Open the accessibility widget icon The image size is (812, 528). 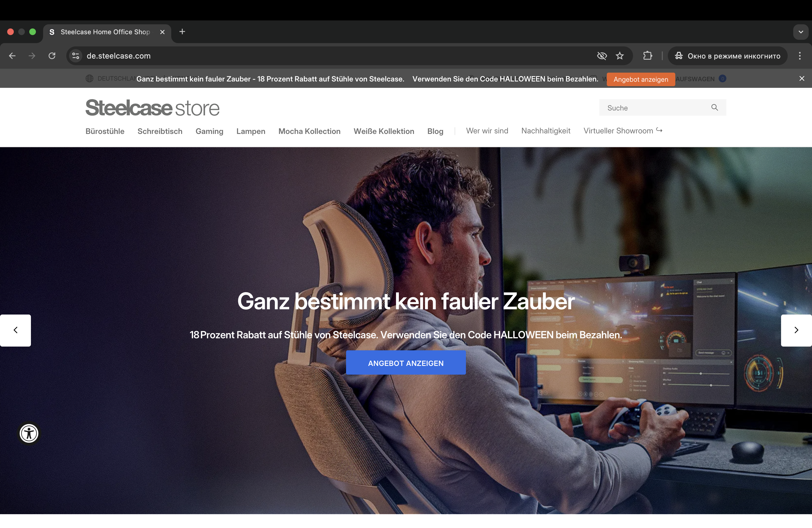pyautogui.click(x=29, y=433)
